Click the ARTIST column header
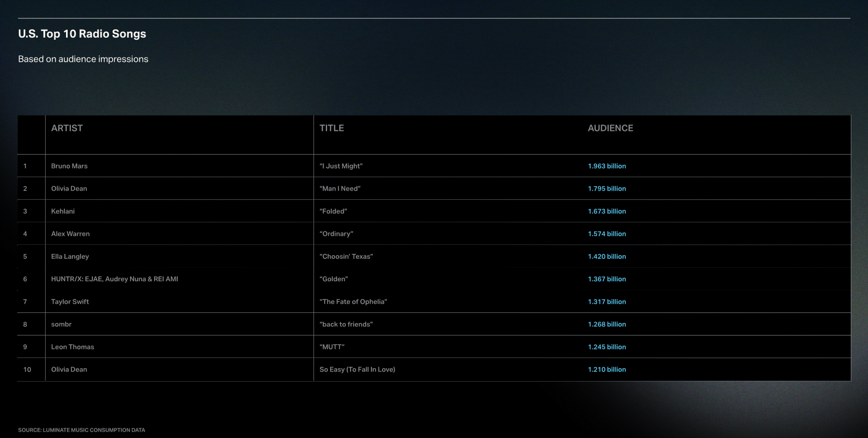 pos(67,128)
